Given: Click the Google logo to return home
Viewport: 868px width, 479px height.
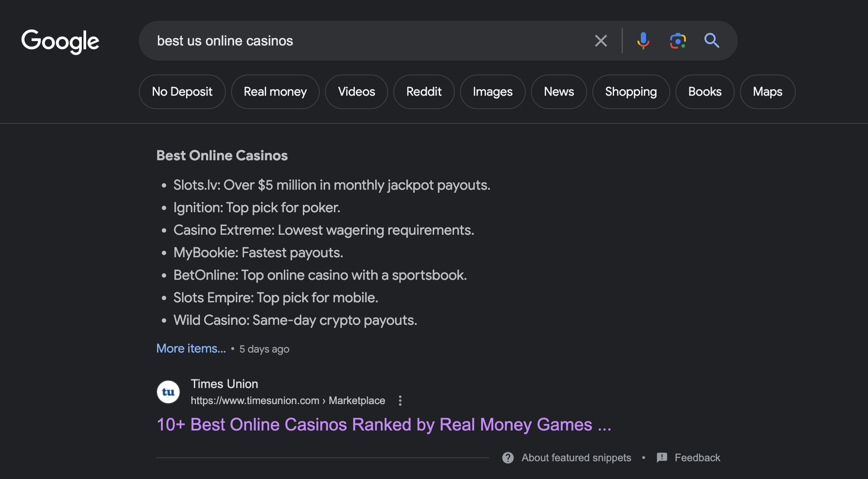Looking at the screenshot, I should [x=60, y=41].
